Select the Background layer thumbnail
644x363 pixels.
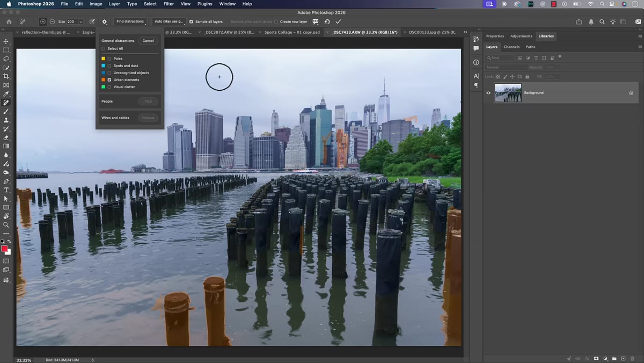click(x=508, y=93)
